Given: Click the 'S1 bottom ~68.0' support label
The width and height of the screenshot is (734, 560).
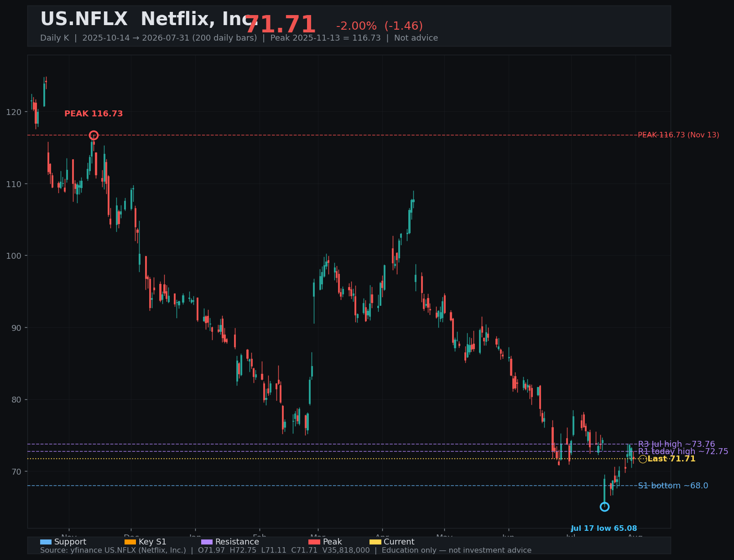Looking at the screenshot, I should click(x=673, y=486).
